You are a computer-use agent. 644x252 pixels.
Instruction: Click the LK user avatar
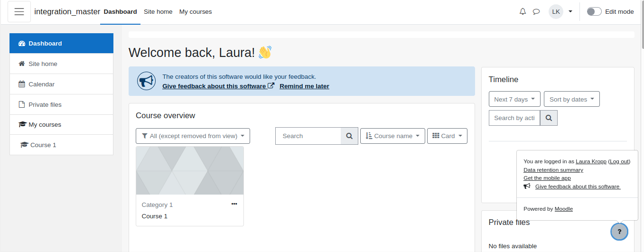556,12
